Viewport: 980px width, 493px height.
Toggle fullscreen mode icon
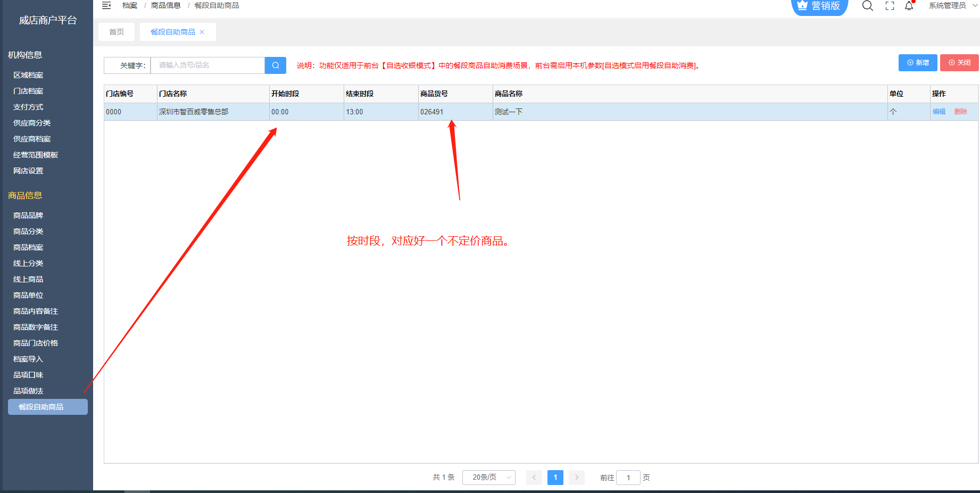890,6
